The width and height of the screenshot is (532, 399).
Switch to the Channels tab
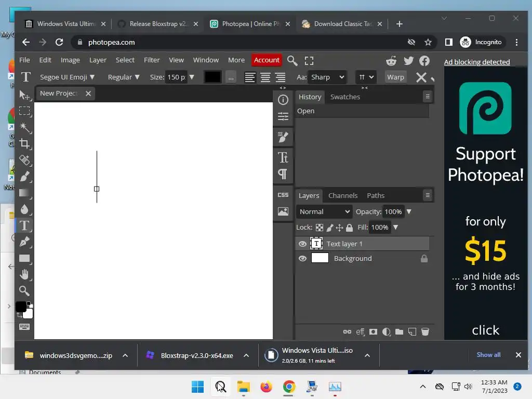pos(343,196)
